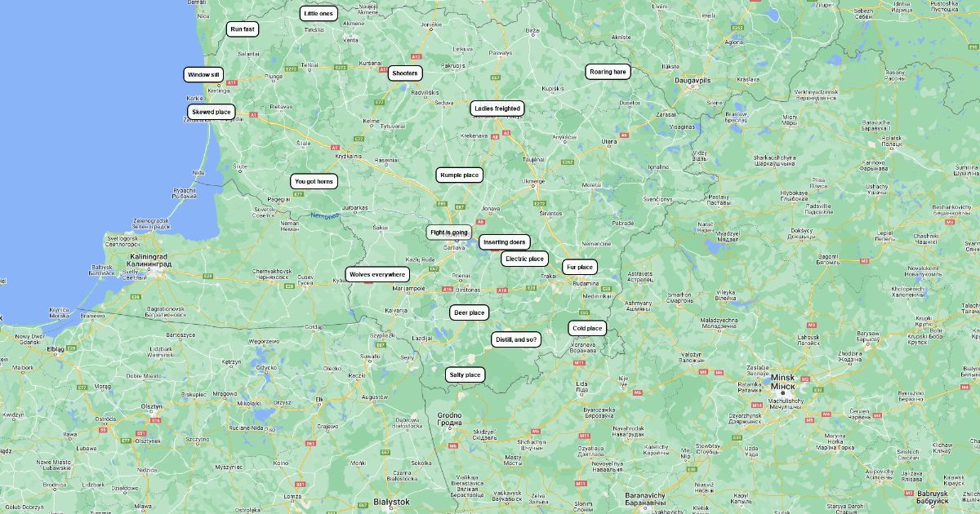Click the "Distill, and so?" label

516,339
